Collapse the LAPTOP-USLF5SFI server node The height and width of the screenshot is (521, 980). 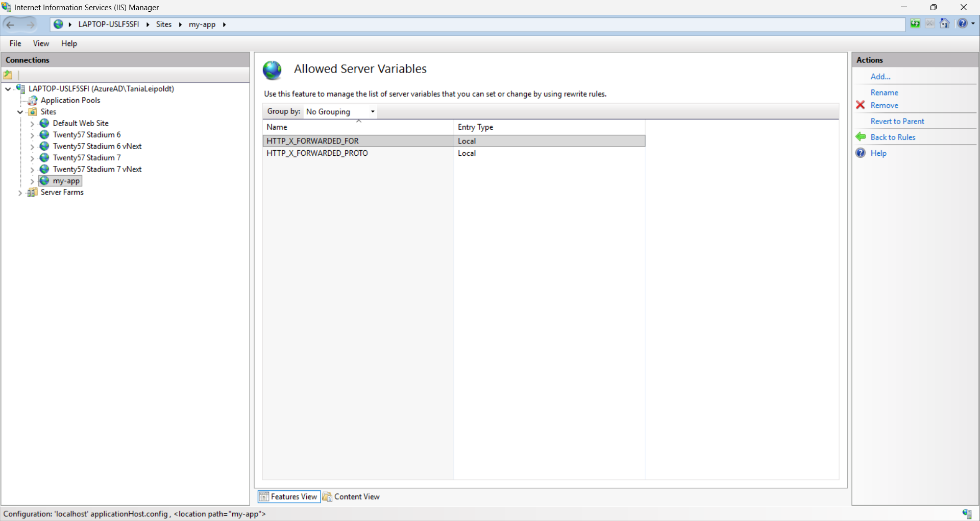click(x=8, y=89)
